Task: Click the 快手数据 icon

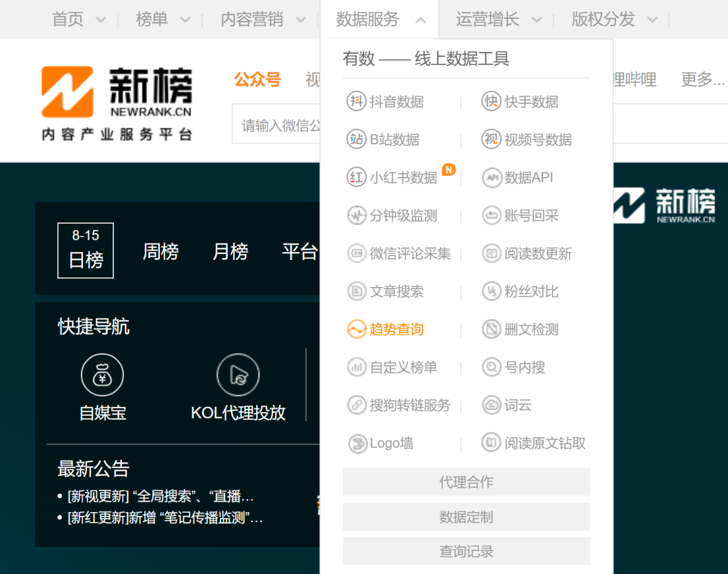Action: tap(491, 101)
